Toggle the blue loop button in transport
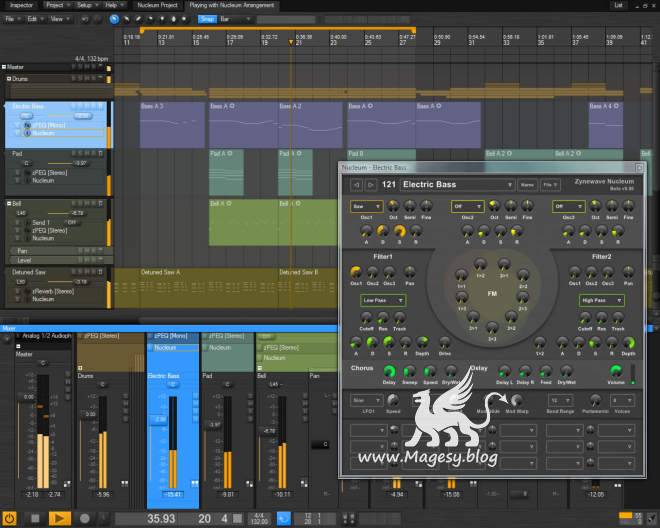 284,518
